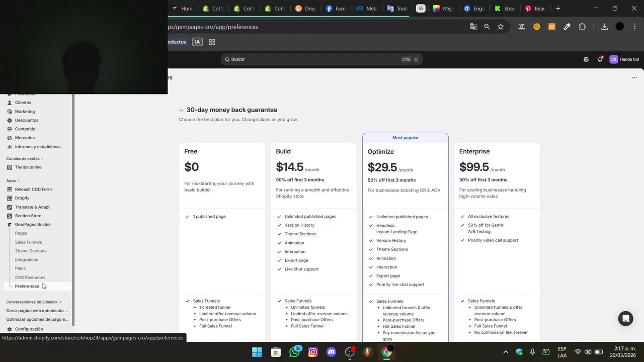Open the CRO Resources submenu item
644x362 pixels.
coord(30,278)
